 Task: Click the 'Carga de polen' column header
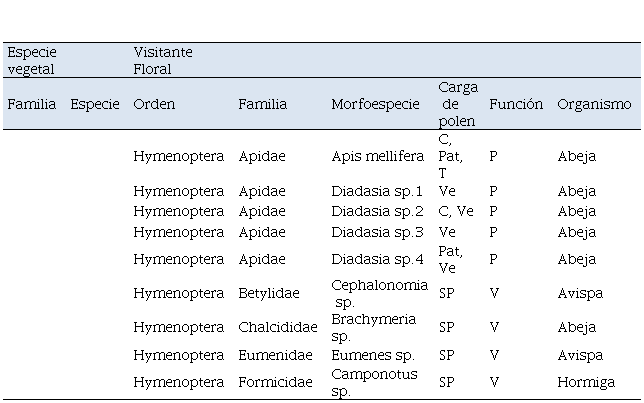click(458, 104)
